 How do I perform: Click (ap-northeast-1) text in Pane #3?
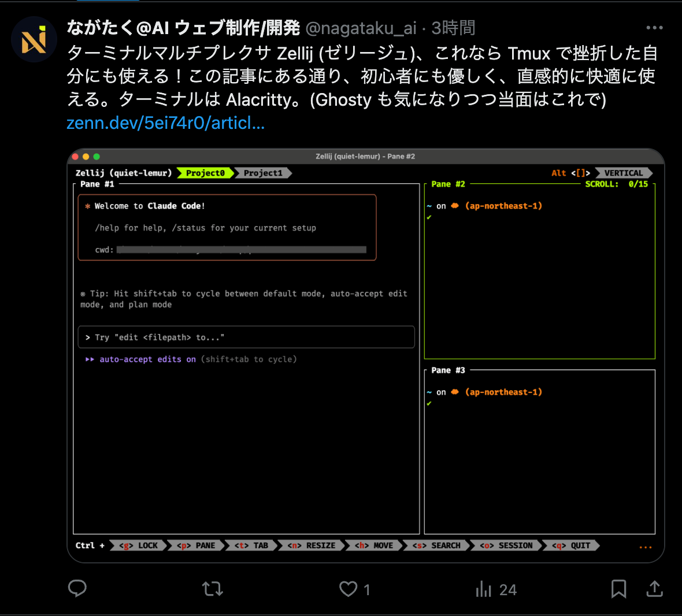coord(503,392)
